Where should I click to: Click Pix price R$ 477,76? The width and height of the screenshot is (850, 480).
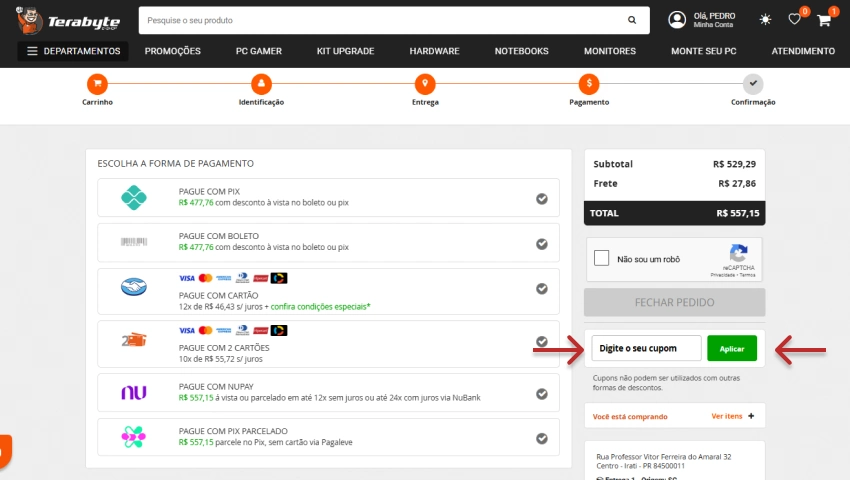[x=196, y=202]
